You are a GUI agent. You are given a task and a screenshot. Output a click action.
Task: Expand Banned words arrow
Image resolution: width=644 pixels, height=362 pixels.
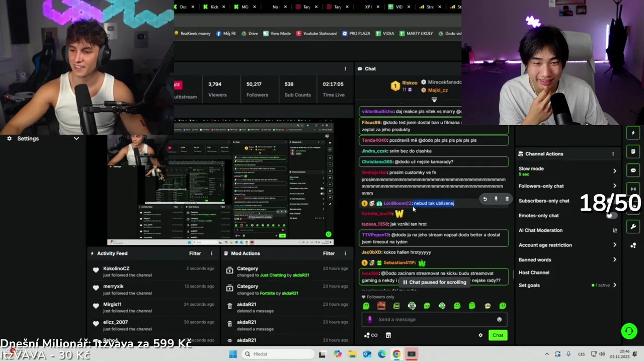(x=614, y=260)
